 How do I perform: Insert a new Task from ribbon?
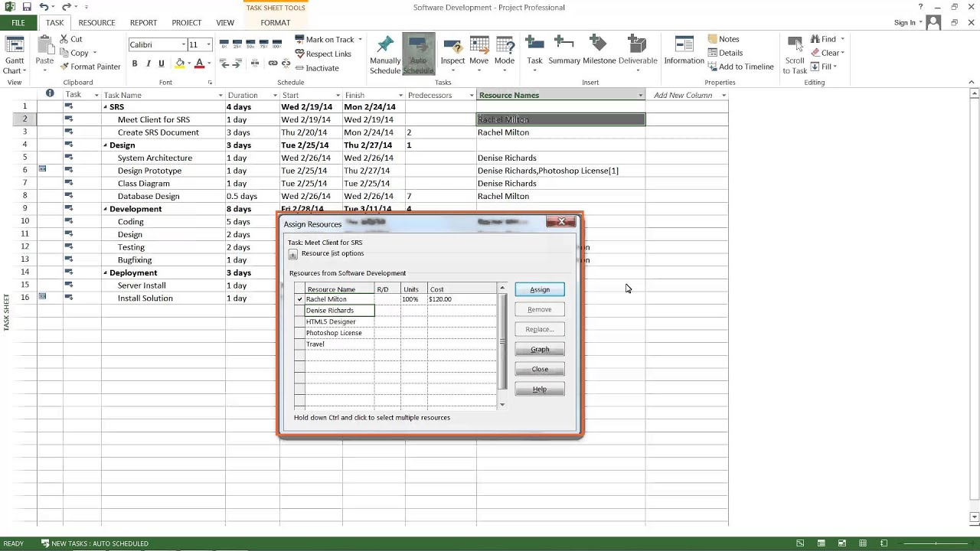534,54
